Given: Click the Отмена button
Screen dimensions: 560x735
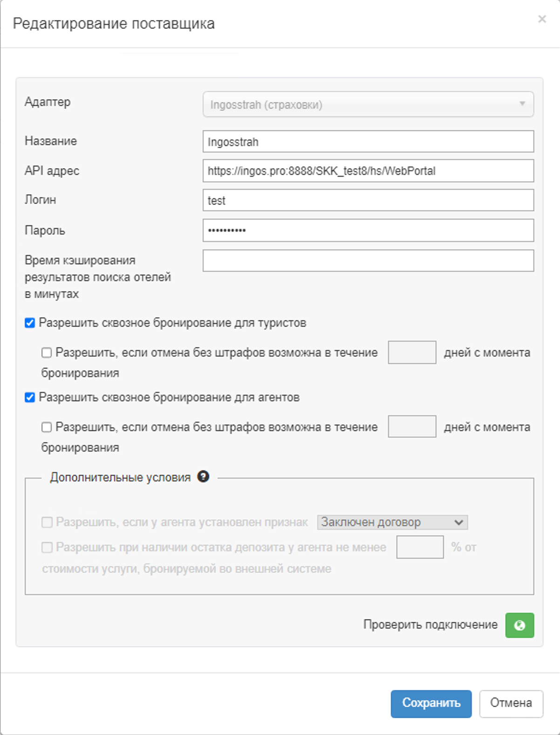Looking at the screenshot, I should (x=511, y=703).
